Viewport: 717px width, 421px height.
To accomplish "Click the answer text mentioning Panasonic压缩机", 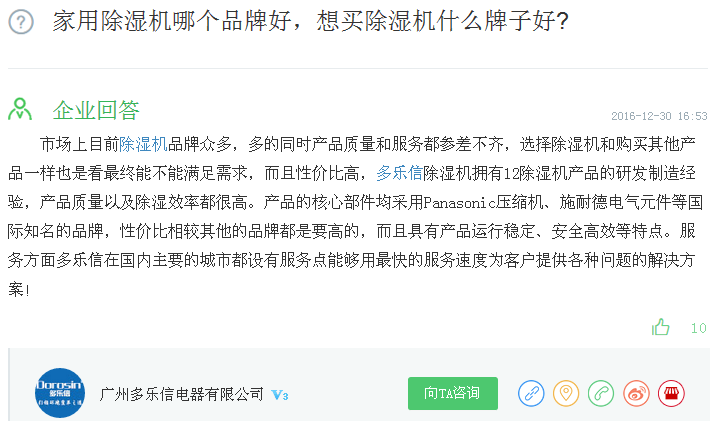I will pyautogui.click(x=482, y=202).
